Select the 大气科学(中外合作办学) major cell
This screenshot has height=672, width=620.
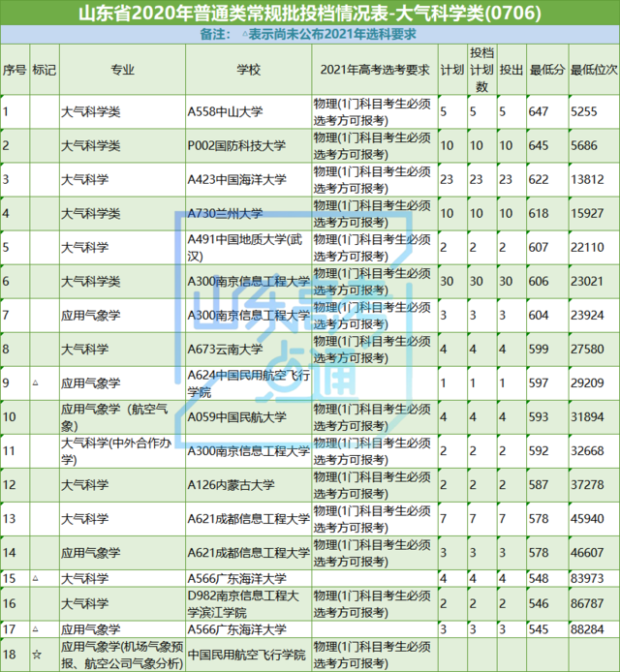click(122, 451)
